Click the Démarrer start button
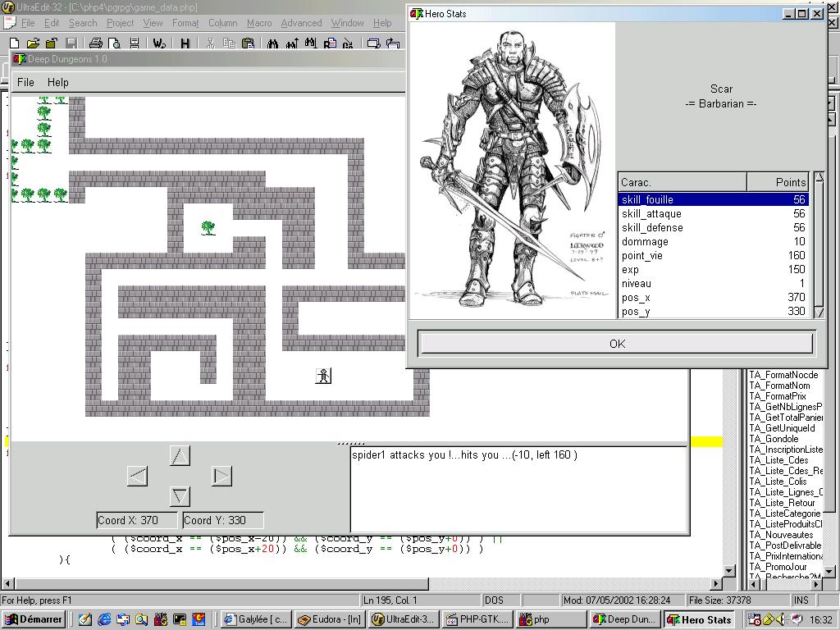Screen dimensions: 840x630 34,619
